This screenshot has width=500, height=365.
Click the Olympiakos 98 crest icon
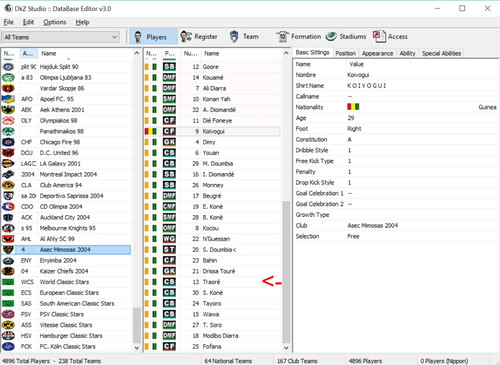(8, 121)
